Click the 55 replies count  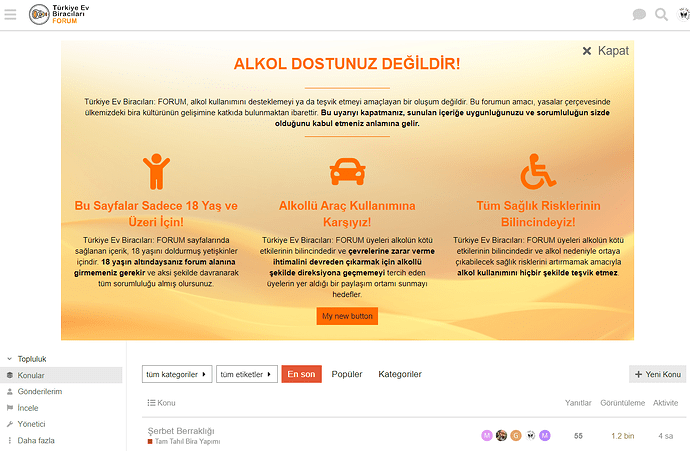(x=578, y=436)
